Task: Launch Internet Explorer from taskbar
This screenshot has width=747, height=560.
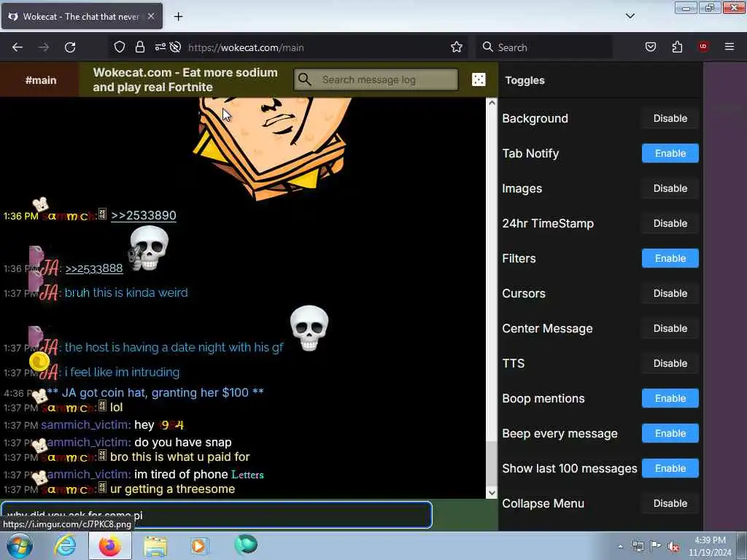Action: [65, 545]
